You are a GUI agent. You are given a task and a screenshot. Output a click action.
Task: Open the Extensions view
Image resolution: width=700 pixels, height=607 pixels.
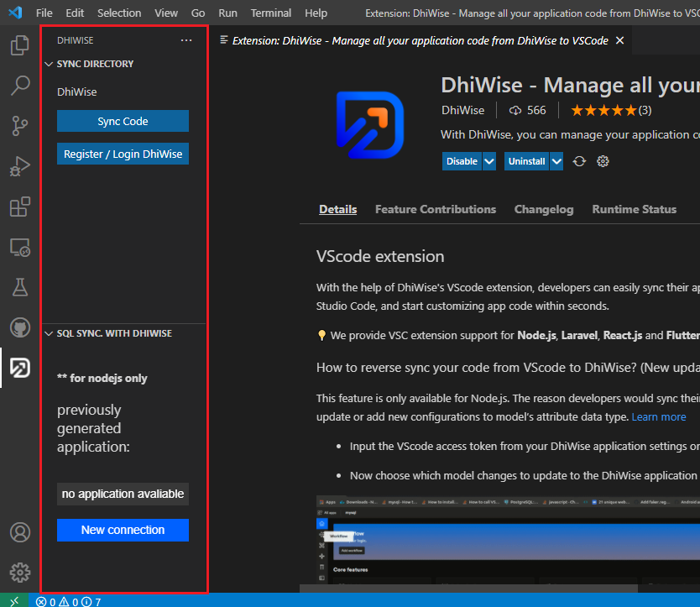[19, 207]
